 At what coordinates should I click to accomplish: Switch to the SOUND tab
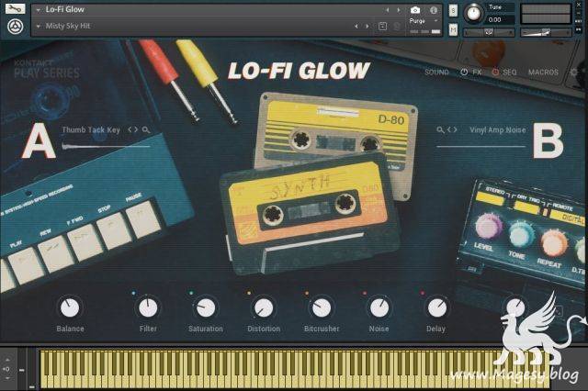click(x=436, y=72)
